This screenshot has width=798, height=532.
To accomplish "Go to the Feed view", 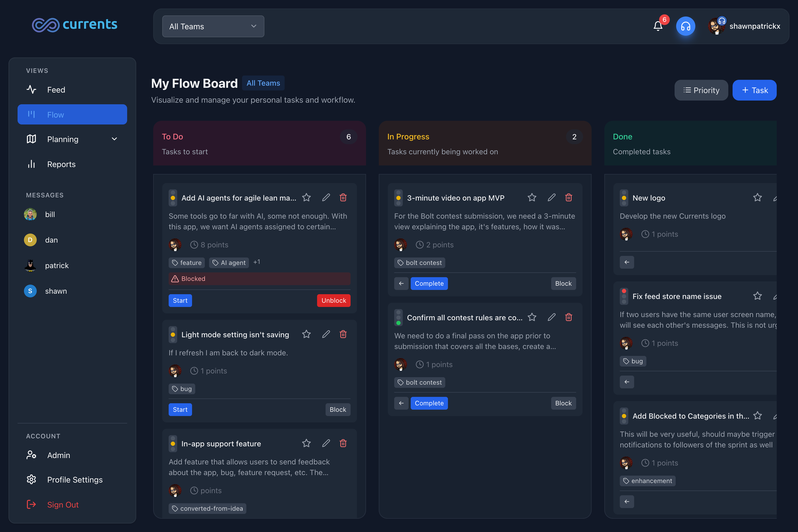I will click(56, 90).
